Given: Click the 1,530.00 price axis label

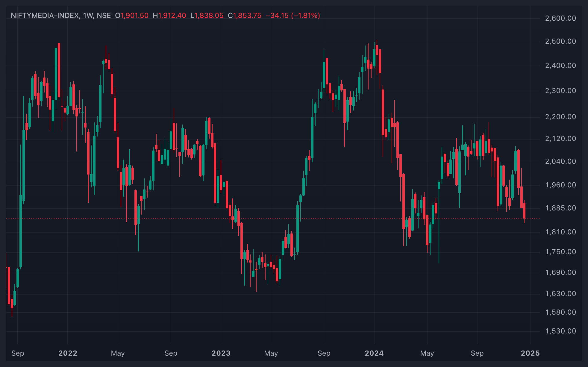Looking at the screenshot, I should [560, 331].
